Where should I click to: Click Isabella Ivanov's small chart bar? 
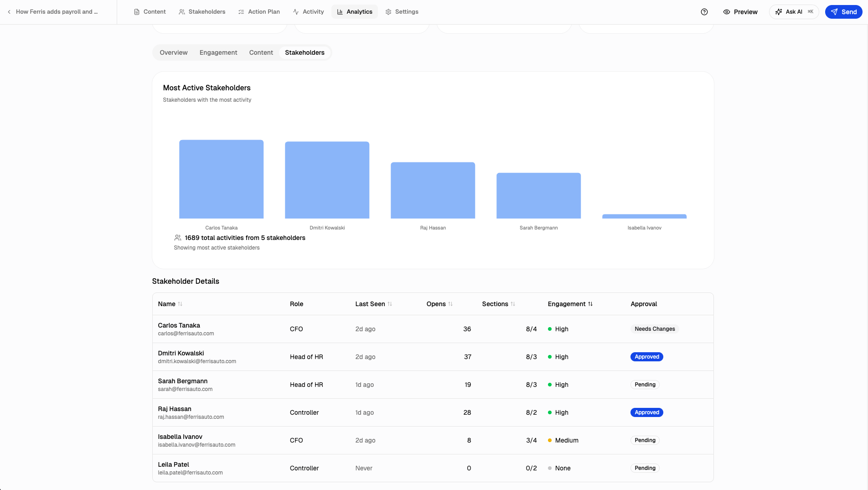pos(644,216)
